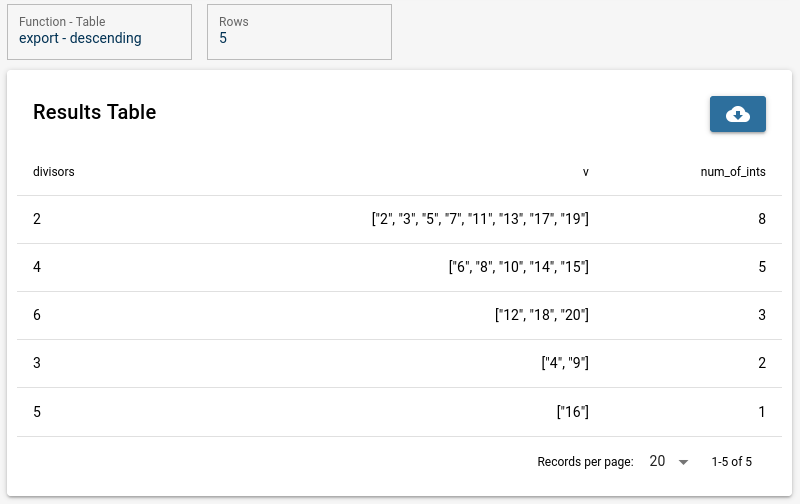800x504 pixels.
Task: Select the records per page value 20
Action: pos(657,461)
